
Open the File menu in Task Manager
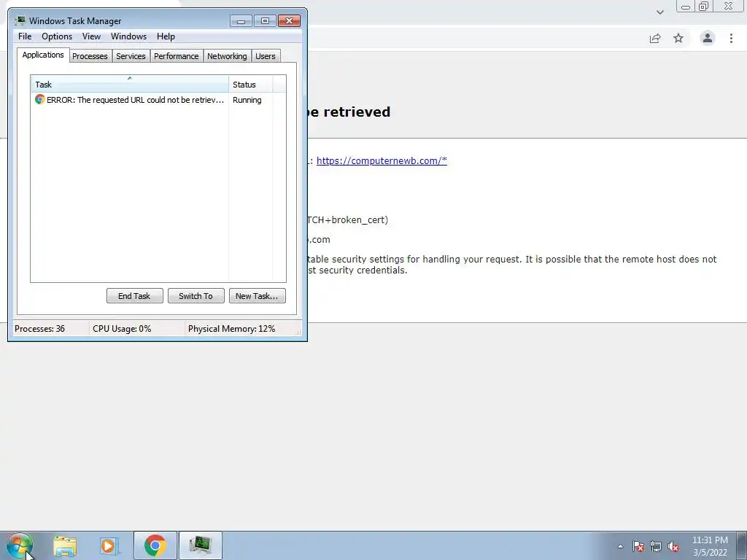click(25, 36)
